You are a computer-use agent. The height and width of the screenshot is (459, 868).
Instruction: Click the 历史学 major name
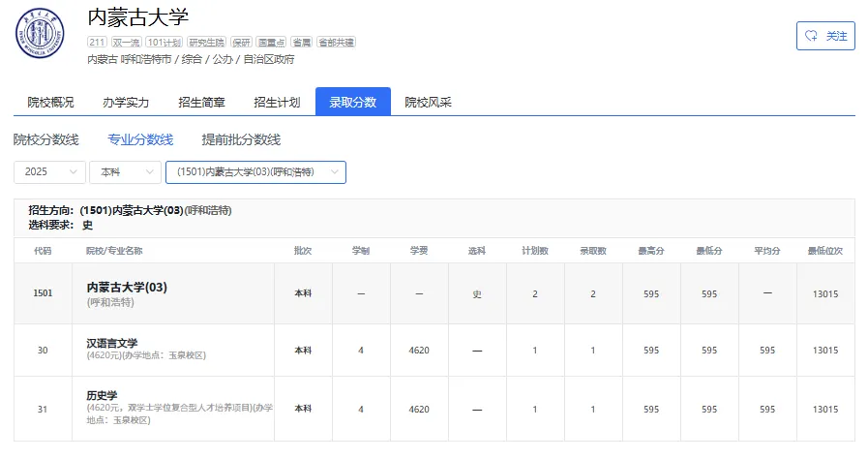[x=102, y=395]
